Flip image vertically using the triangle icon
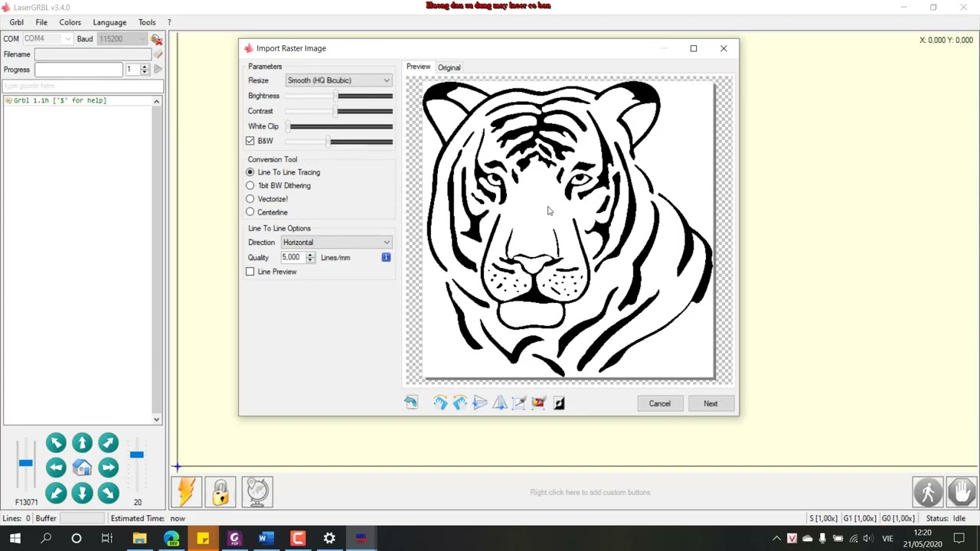The width and height of the screenshot is (980, 551). (x=480, y=403)
